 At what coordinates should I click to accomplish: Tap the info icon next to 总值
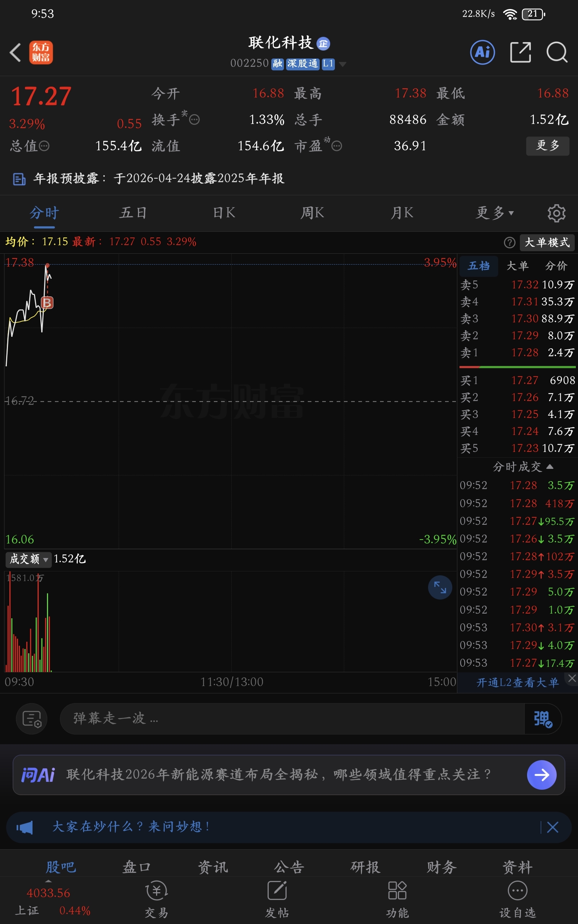pos(44,146)
